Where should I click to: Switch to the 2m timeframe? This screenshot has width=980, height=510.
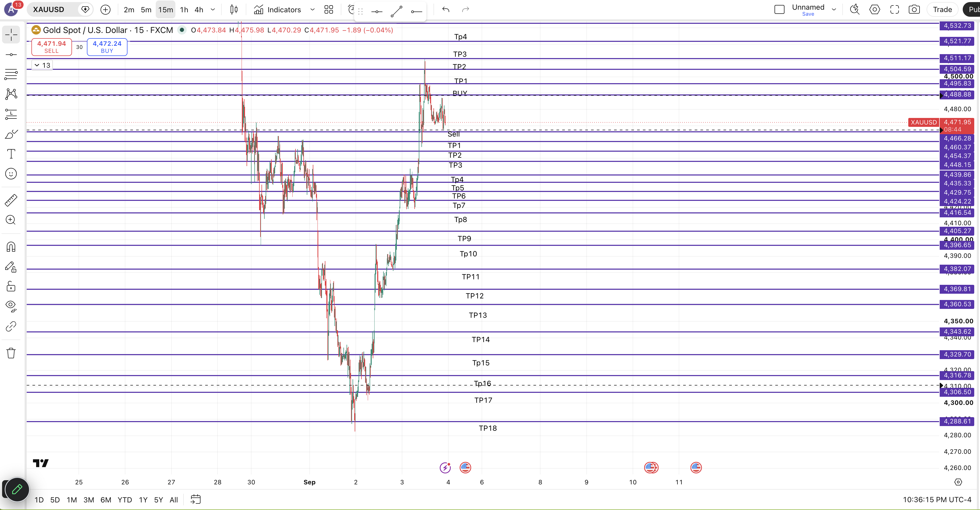pos(129,9)
